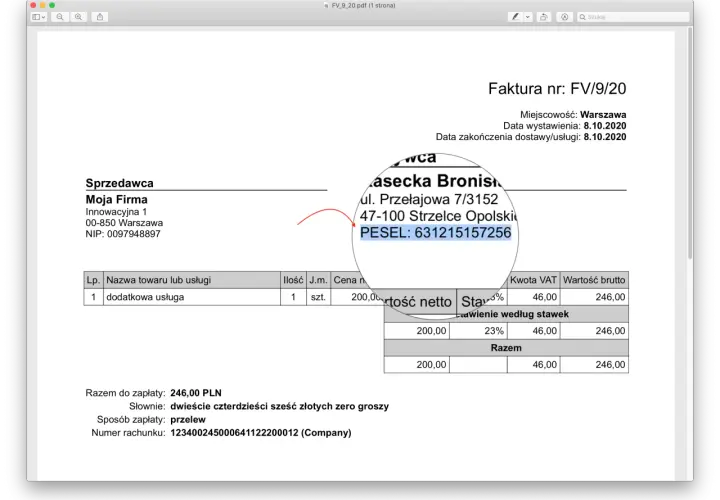Click the text "00-850 Warszawa"
Screen dimensions: 720x500
pyautogui.click(x=124, y=223)
